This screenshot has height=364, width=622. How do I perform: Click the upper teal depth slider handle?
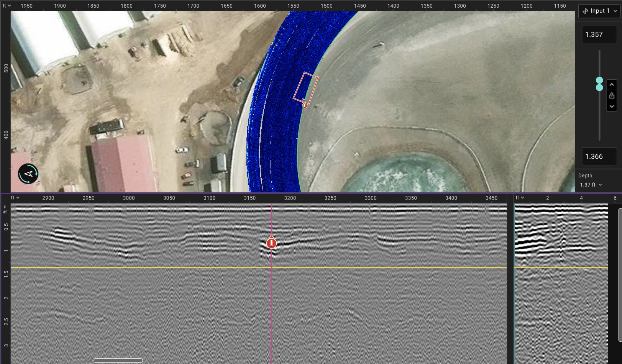click(x=599, y=80)
